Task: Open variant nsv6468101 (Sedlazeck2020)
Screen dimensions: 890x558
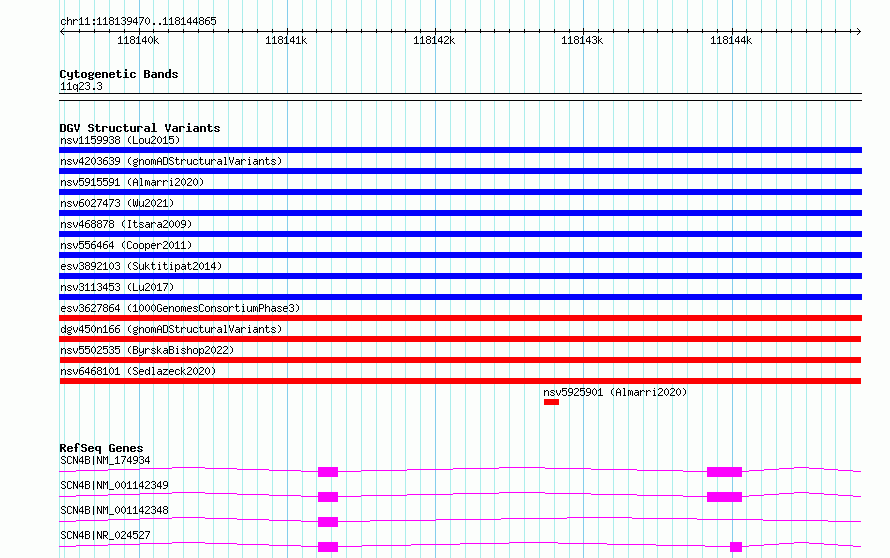Action: click(x=138, y=371)
